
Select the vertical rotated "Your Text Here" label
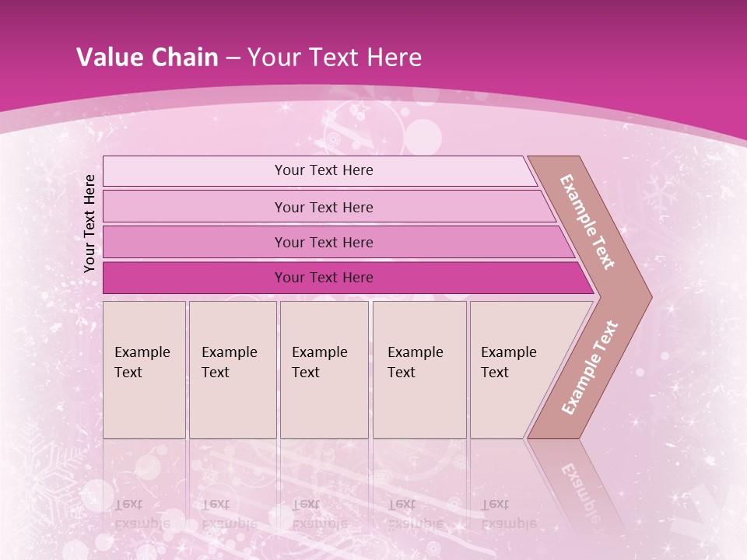89,223
